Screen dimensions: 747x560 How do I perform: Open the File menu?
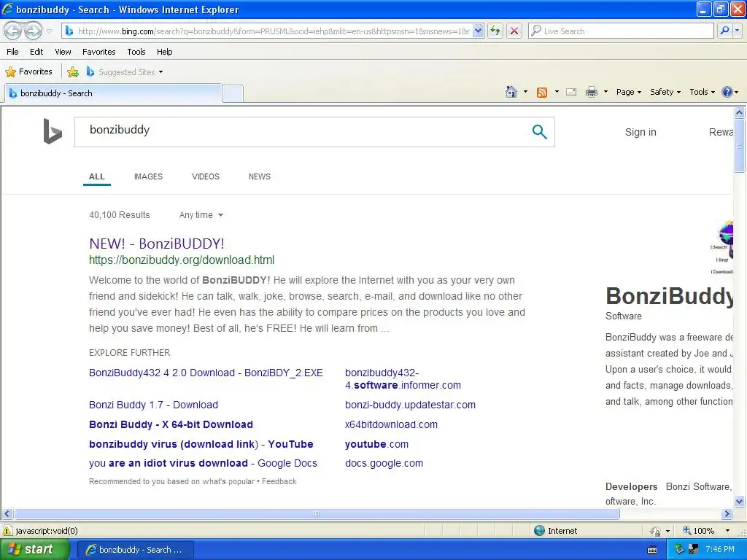point(13,52)
